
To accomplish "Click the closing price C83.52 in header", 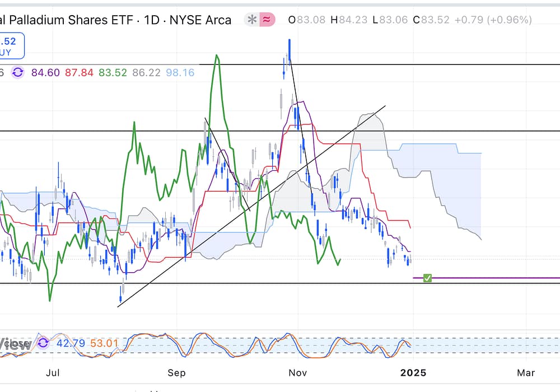I will pyautogui.click(x=431, y=20).
